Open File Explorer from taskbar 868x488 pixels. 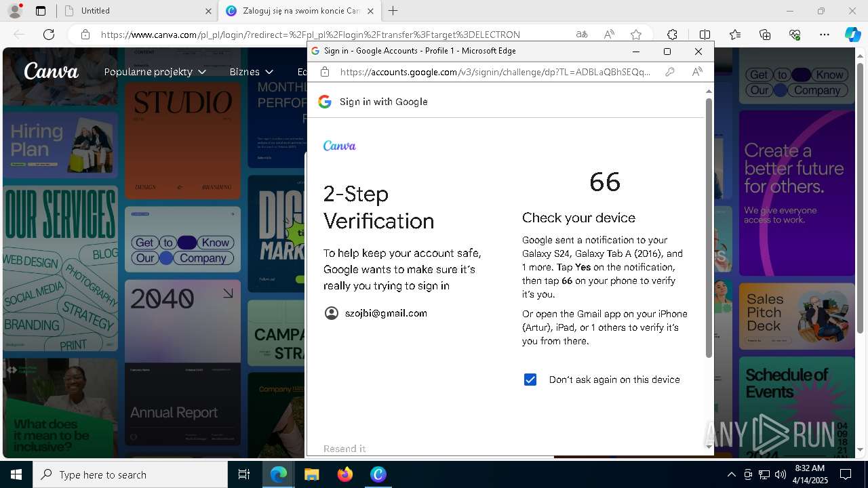pos(311,474)
